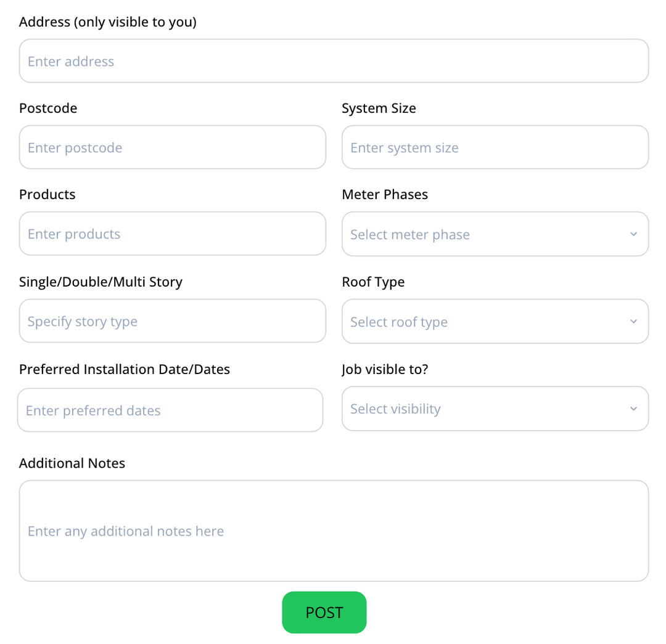Click the 'Address (only visible to you)' label

[108, 22]
